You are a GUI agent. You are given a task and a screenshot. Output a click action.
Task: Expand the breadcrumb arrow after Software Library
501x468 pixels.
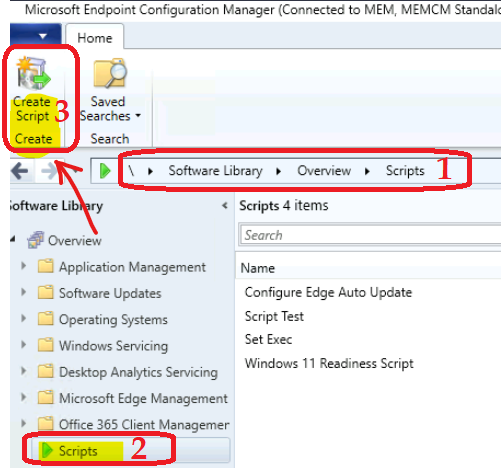(x=279, y=171)
